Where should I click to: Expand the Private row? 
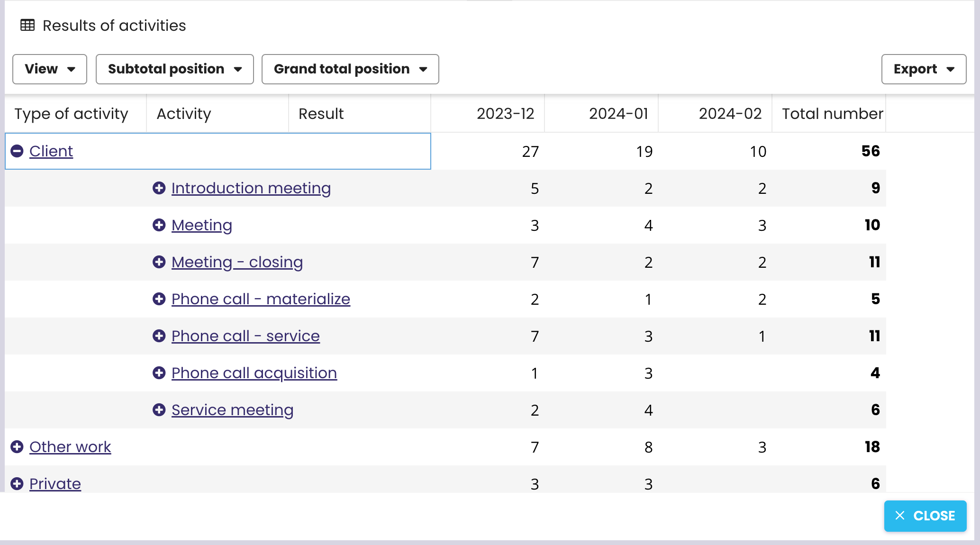coord(17,484)
